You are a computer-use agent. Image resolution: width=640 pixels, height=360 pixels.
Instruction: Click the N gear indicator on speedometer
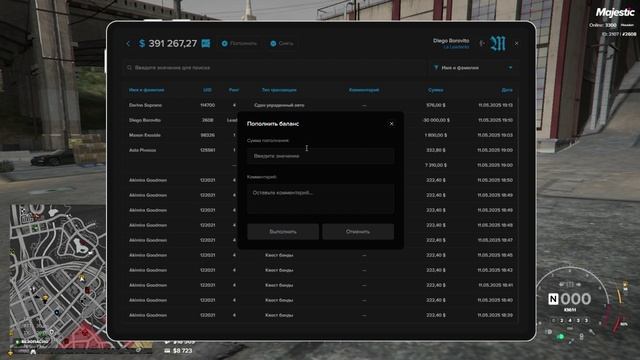(x=553, y=299)
